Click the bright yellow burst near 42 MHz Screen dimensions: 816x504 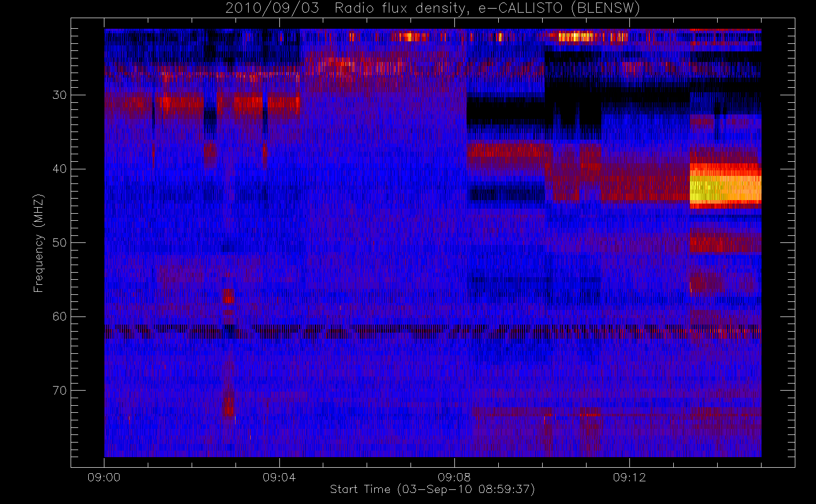tap(725, 185)
